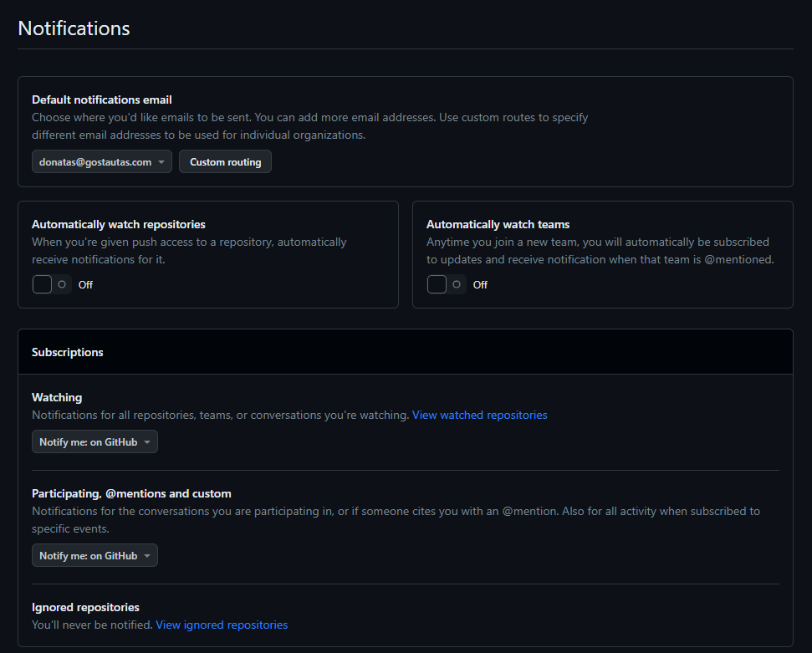Click the Off label beside teams toggle
Image resolution: width=812 pixels, height=653 pixels.
coord(479,284)
